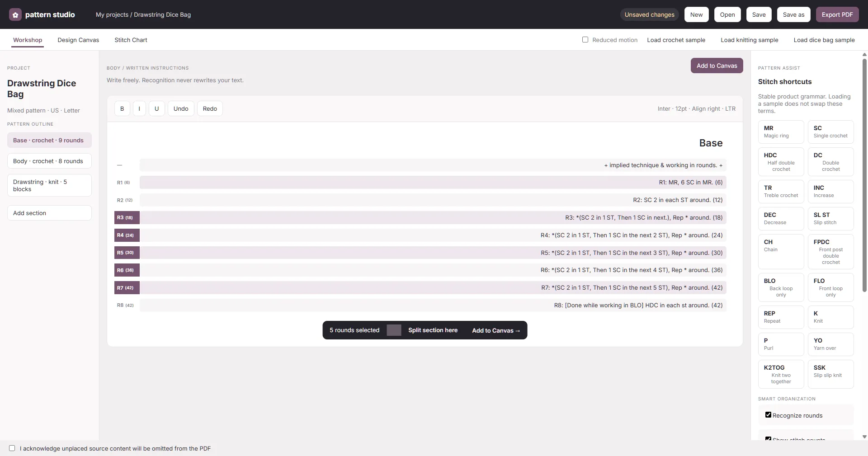Go to the Stitch Chart tab

coord(131,40)
